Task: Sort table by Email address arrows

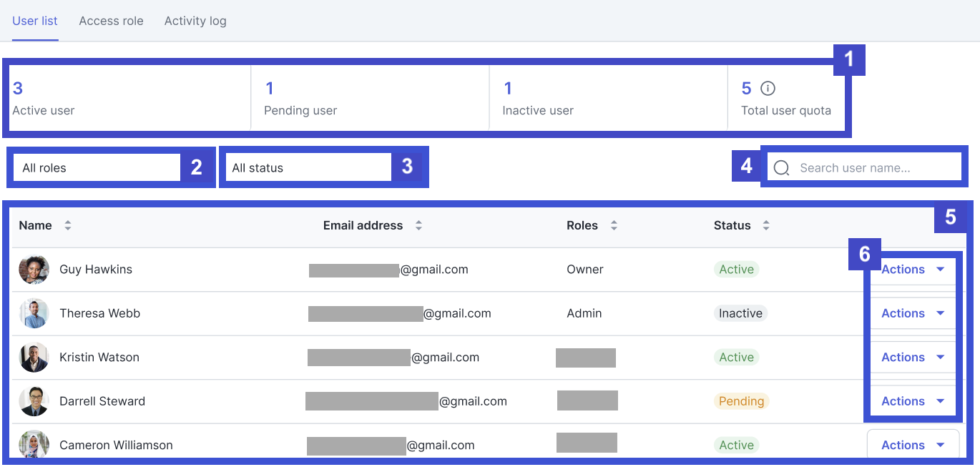Action: 418,225
